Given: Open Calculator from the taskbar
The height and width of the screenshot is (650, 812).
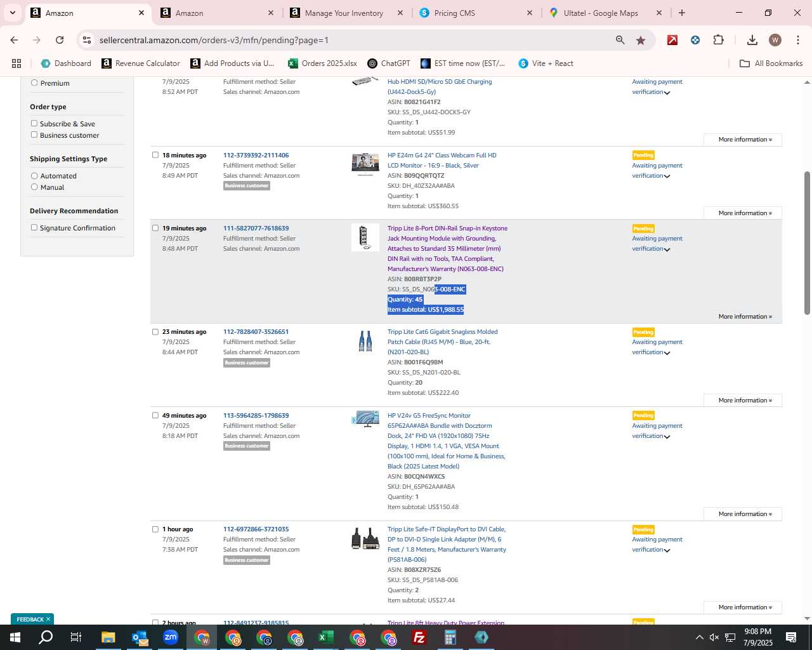Looking at the screenshot, I should click(450, 637).
